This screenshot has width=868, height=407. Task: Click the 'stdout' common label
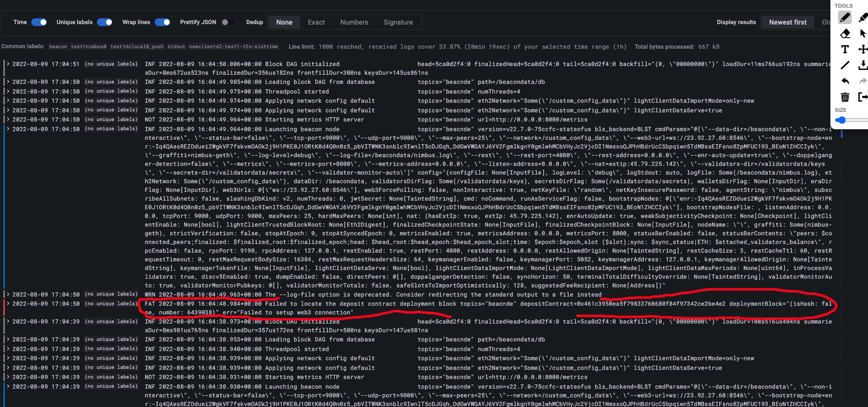[176, 47]
